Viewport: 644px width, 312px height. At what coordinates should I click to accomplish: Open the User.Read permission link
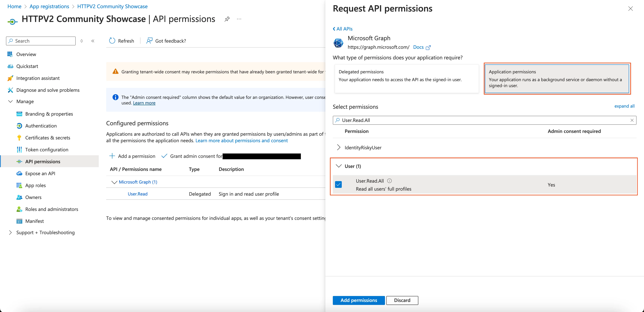[x=138, y=194]
